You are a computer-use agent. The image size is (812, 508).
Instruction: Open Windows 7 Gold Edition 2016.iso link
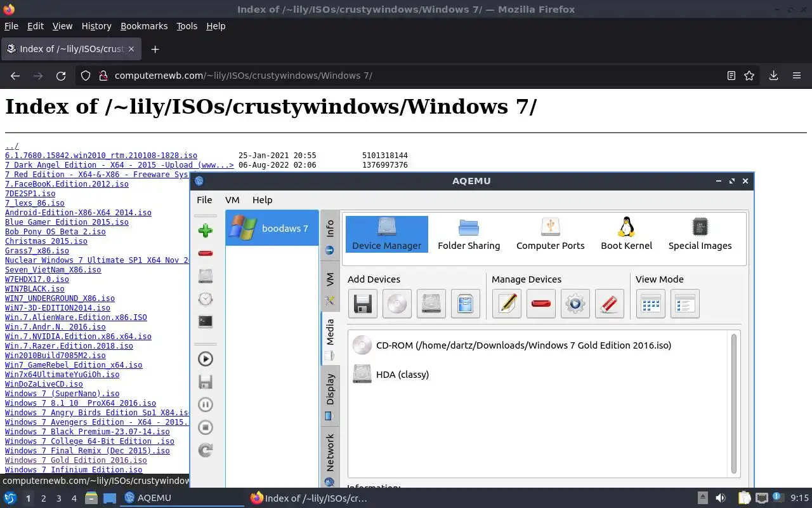76,460
